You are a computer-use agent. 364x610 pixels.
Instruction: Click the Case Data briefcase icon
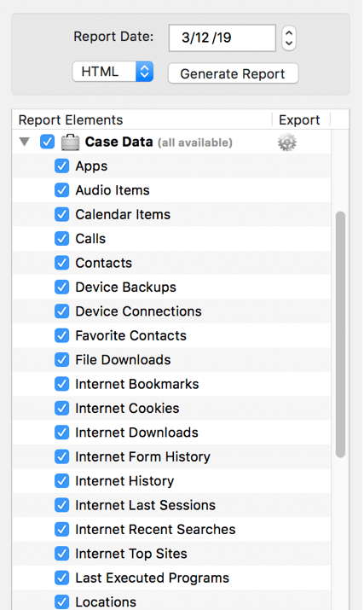[x=71, y=142]
